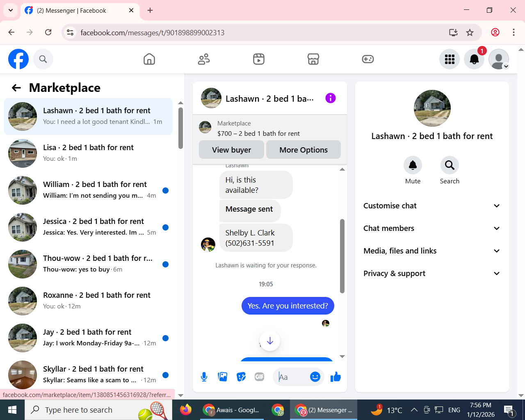Viewport: 525px width, 420px height.
Task: Open Firefox from the taskbar
Action: coord(186,410)
